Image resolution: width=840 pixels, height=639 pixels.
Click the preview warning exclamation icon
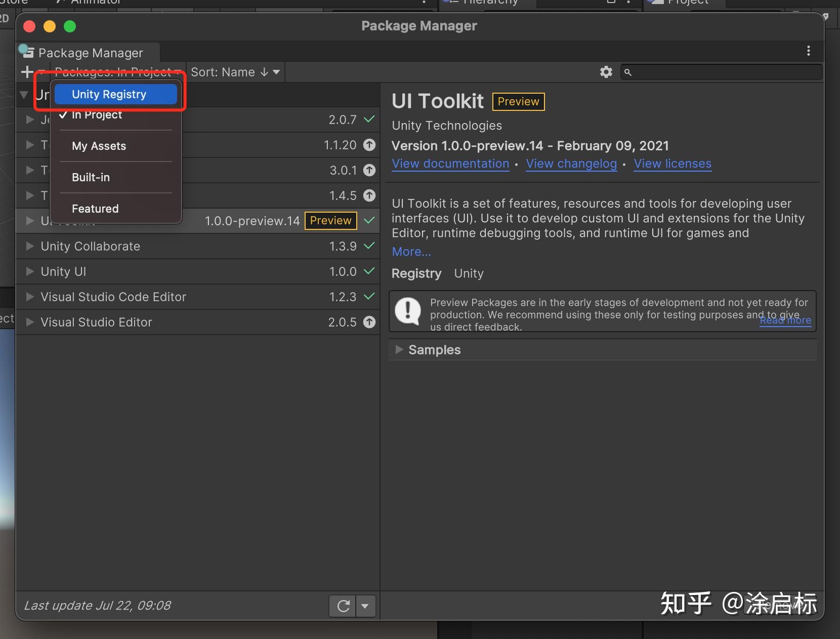pos(408,311)
